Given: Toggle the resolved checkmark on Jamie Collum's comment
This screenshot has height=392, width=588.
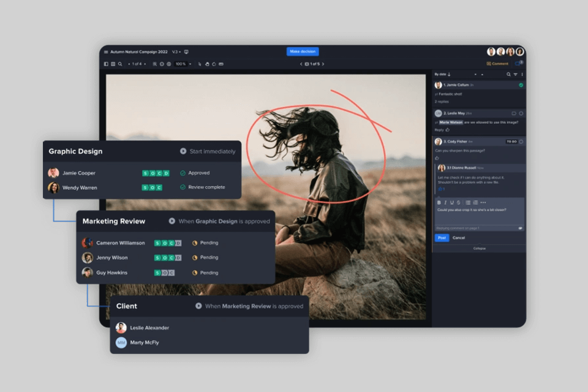Looking at the screenshot, I should click(x=521, y=85).
